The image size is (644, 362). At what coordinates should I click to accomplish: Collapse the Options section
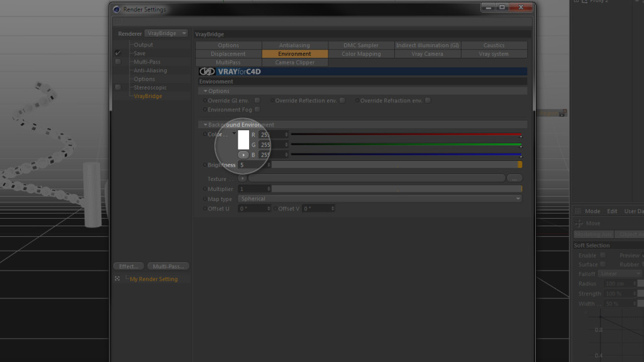pyautogui.click(x=206, y=91)
